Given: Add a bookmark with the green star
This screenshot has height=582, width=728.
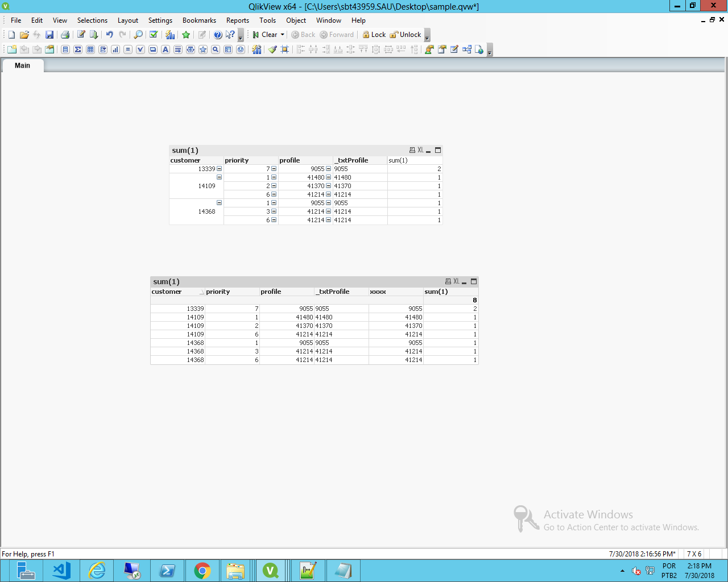Looking at the screenshot, I should [186, 35].
